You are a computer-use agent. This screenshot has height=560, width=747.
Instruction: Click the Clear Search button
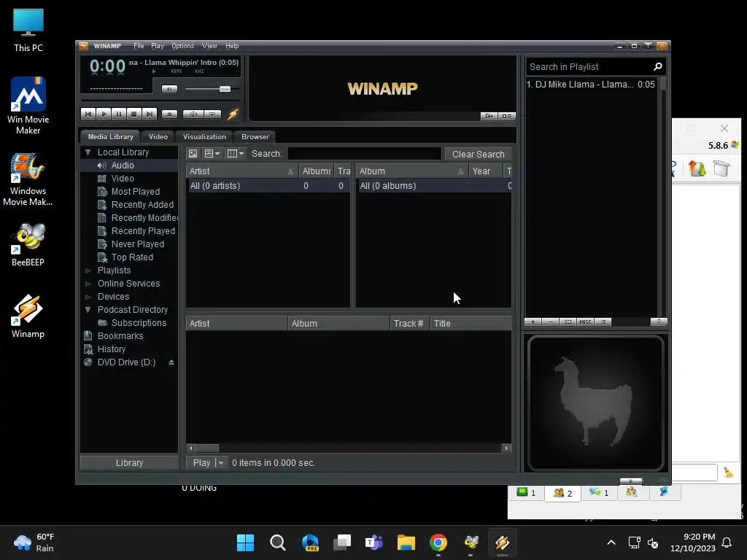[x=478, y=155]
